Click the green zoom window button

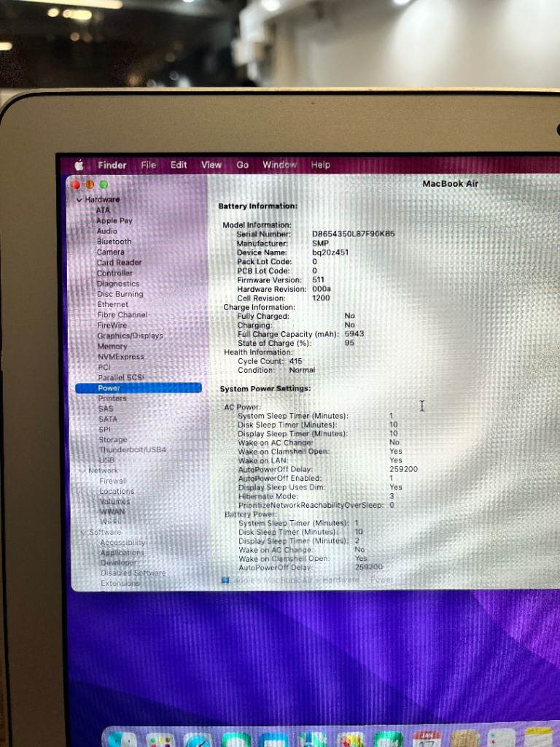click(x=104, y=185)
